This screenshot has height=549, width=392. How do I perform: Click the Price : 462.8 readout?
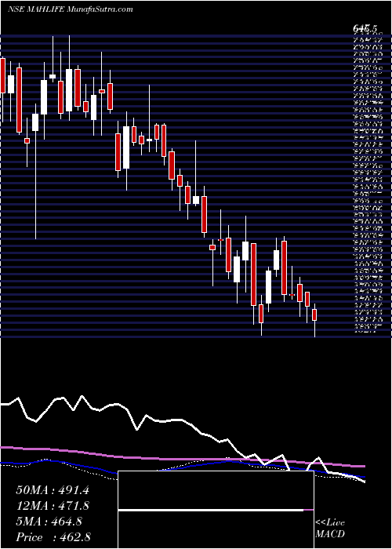[53, 537]
